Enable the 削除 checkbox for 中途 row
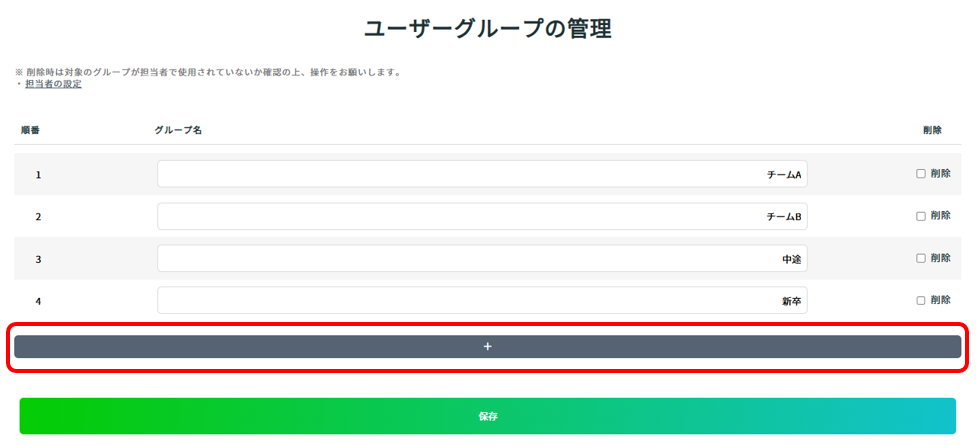980x446 pixels. (921, 258)
